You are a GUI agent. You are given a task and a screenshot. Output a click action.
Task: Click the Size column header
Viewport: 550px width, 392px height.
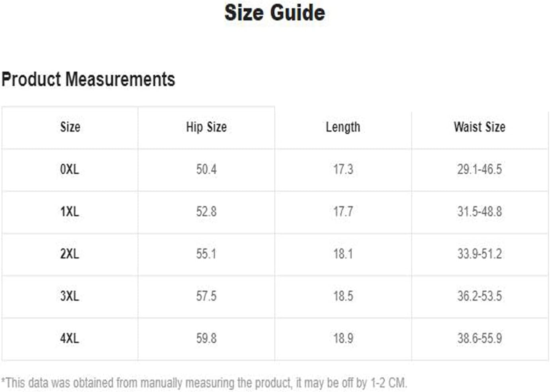(x=70, y=127)
